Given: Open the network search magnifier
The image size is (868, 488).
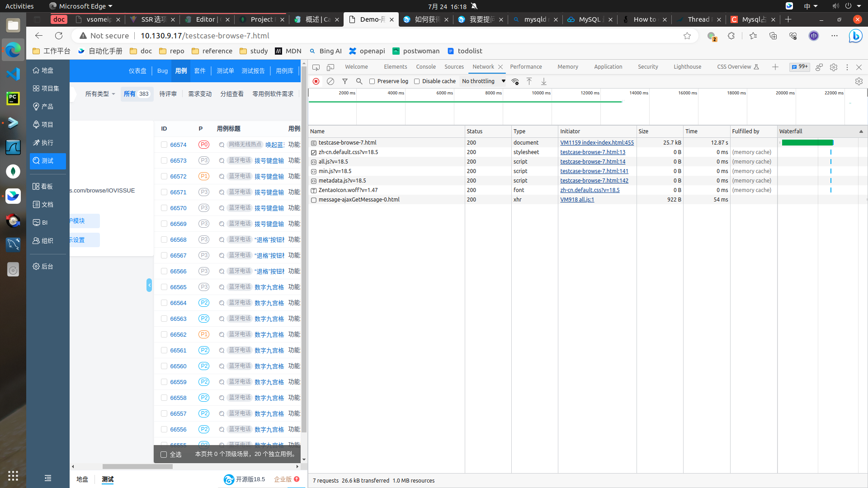Looking at the screenshot, I should click(359, 81).
